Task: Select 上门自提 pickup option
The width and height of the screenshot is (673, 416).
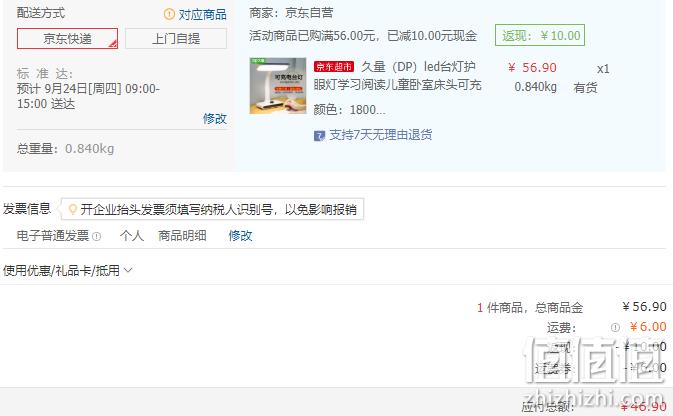Action: click(176, 39)
